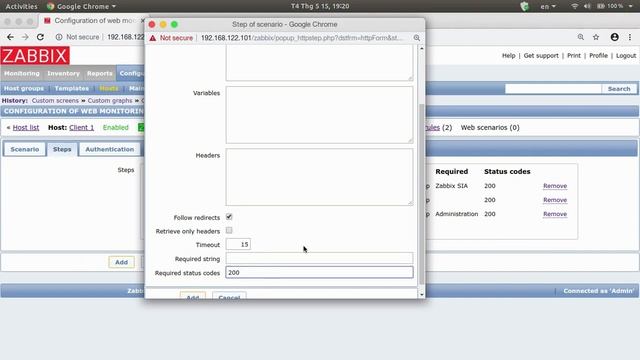The image size is (640, 360).
Task: Click the Logout link
Action: 626,56
